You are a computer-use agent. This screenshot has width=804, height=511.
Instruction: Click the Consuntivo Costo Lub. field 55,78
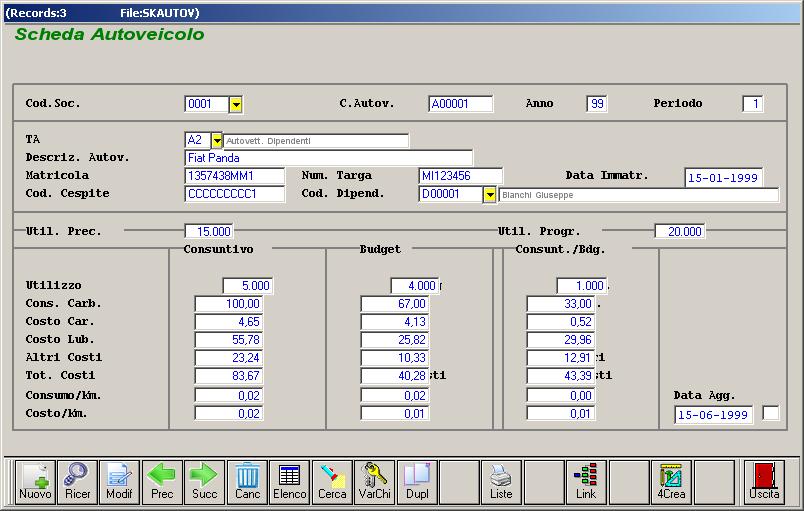click(229, 339)
